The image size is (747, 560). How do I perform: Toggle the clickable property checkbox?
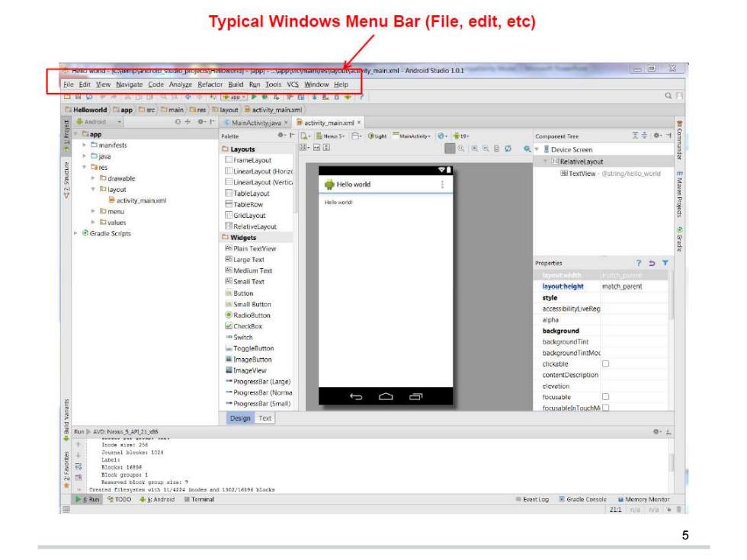(605, 364)
